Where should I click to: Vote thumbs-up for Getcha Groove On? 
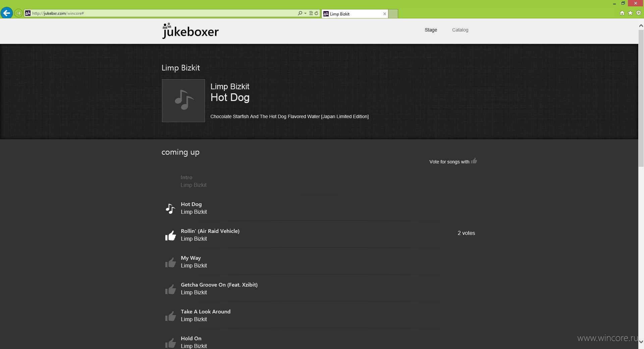tap(170, 289)
